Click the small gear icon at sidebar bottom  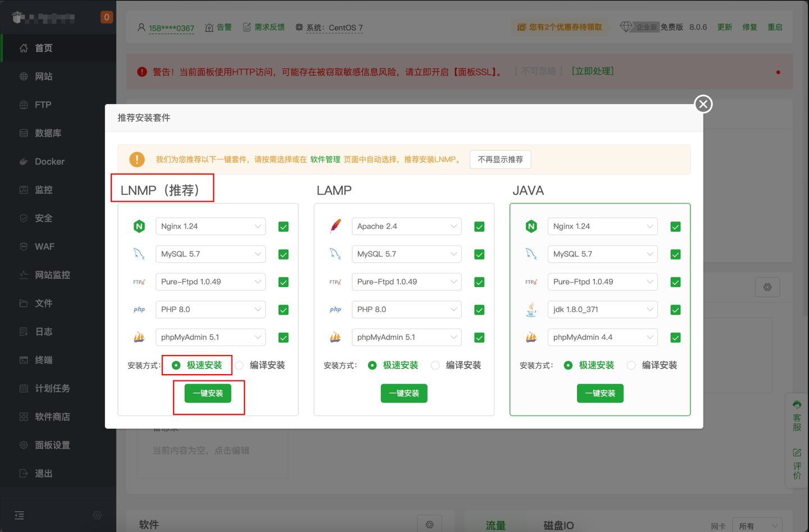tap(97, 515)
